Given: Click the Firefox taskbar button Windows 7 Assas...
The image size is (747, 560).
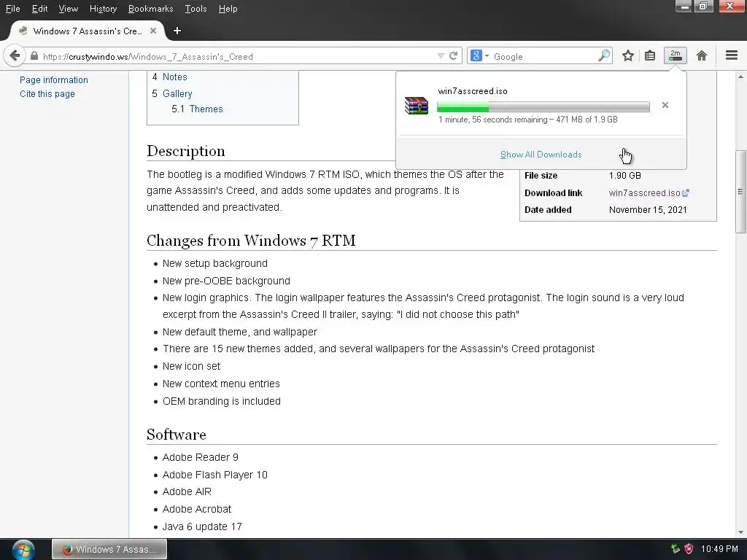Looking at the screenshot, I should click(x=109, y=550).
